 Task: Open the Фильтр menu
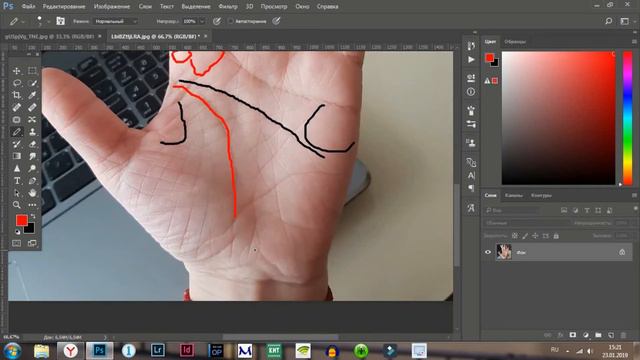(228, 7)
